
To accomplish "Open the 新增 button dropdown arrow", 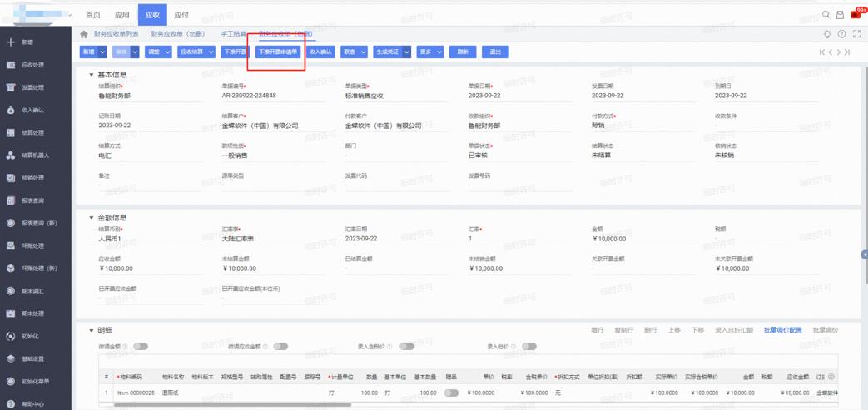I will [x=102, y=52].
